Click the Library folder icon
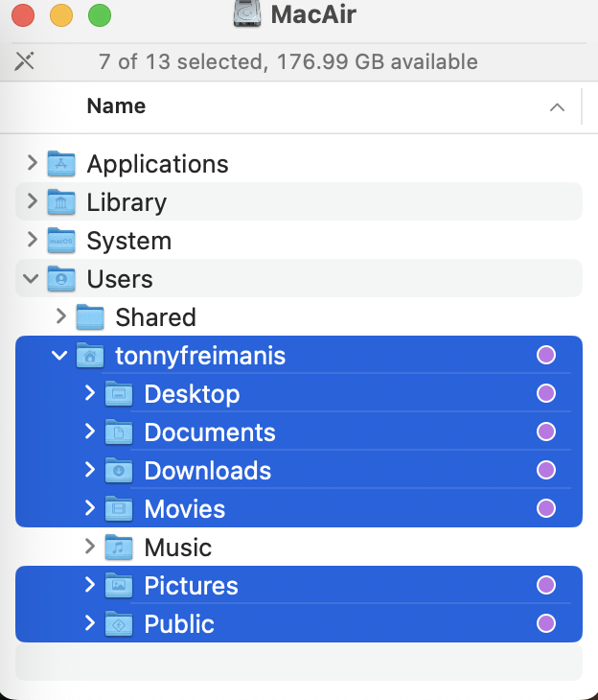 (61, 201)
